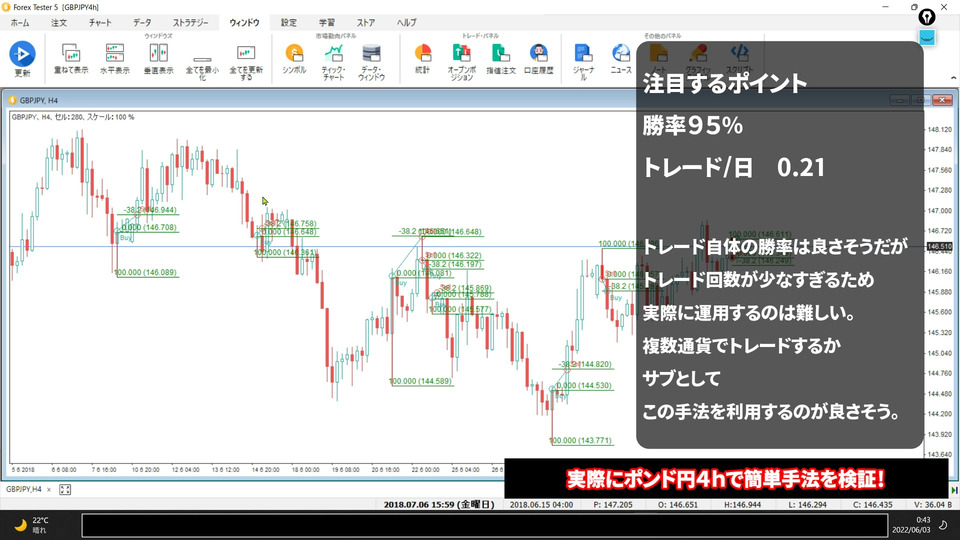This screenshot has width=960, height=540.
Task: Click the status bar value O: 146.651
Action: point(678,505)
